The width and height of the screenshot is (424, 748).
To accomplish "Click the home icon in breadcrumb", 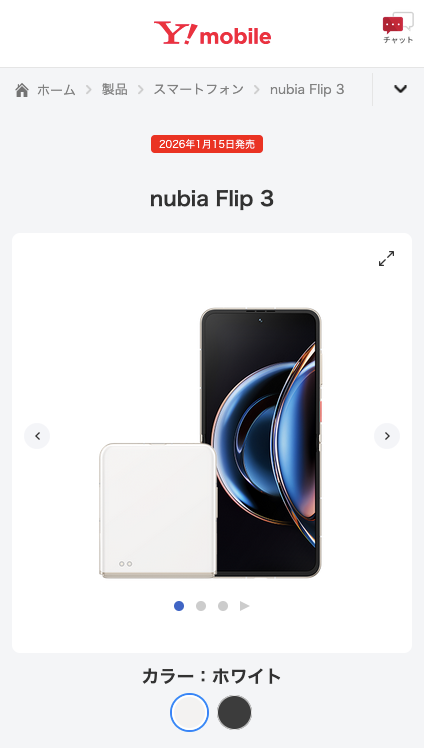I will click(22, 90).
